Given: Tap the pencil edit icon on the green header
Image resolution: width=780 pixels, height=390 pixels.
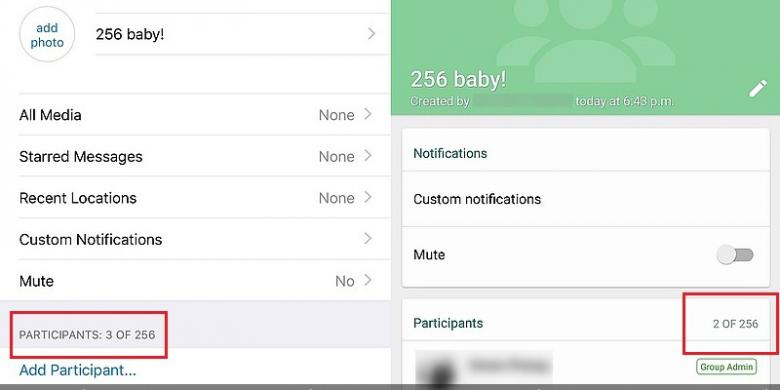Looking at the screenshot, I should pyautogui.click(x=758, y=90).
